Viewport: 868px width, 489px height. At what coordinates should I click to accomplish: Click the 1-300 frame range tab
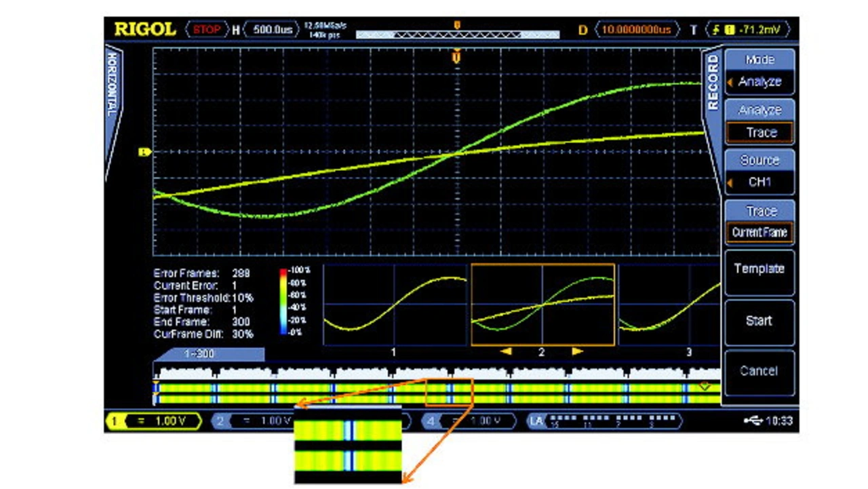(x=208, y=355)
